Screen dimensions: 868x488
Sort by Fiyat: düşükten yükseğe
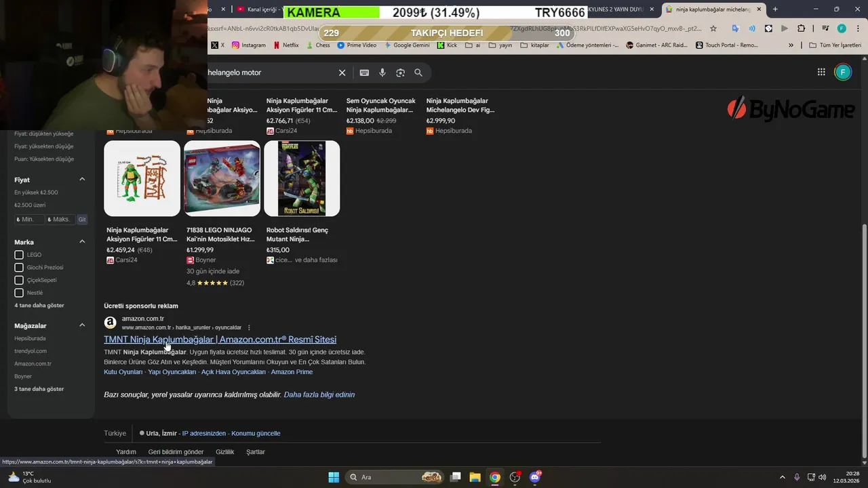point(44,134)
